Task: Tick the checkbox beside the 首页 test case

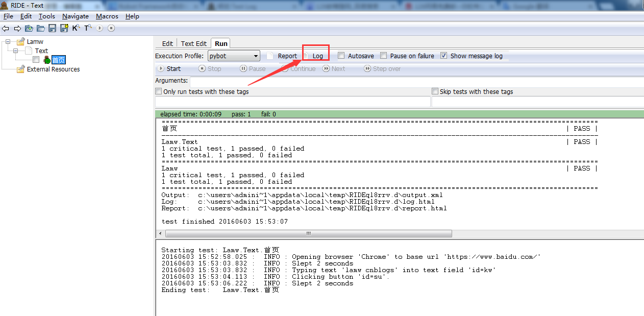Action: tap(36, 60)
